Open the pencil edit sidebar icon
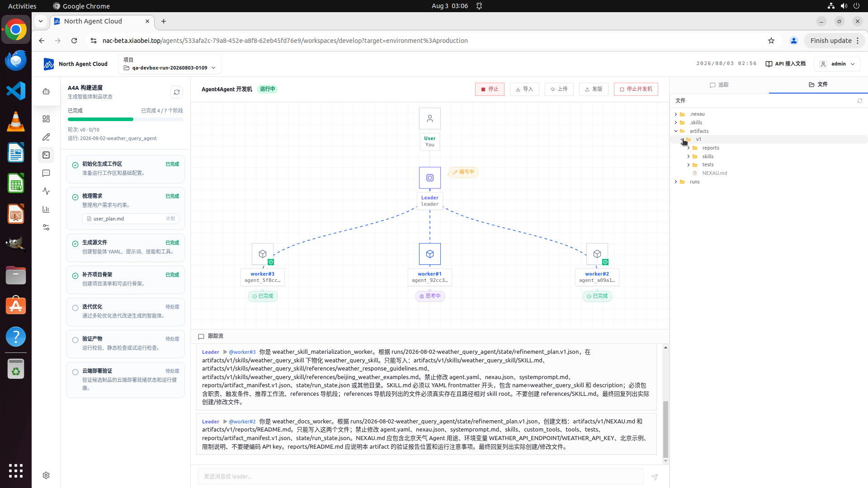 [46, 137]
